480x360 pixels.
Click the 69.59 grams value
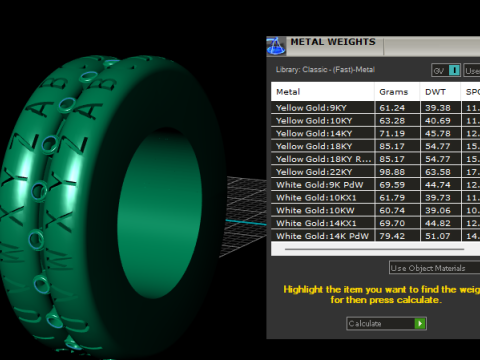[x=392, y=185]
